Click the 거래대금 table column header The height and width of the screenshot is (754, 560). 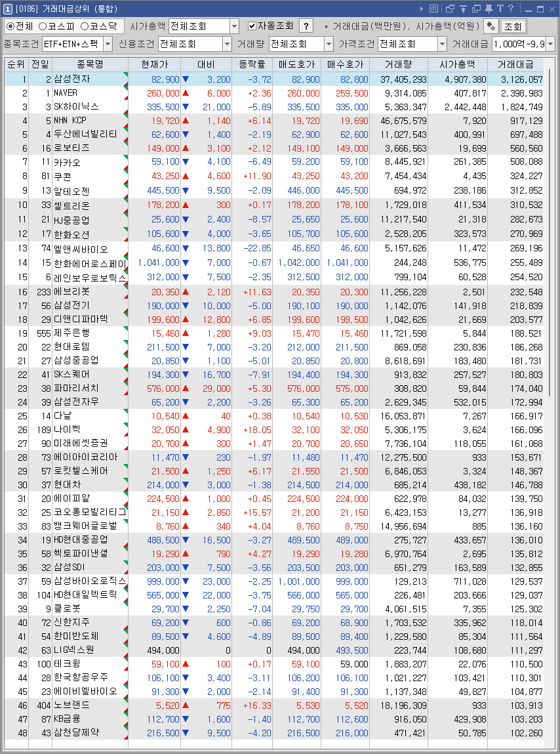coord(516,64)
